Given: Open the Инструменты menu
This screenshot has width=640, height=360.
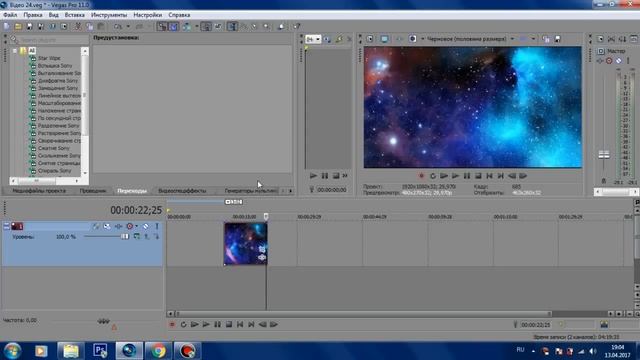Looking at the screenshot, I should tap(109, 15).
